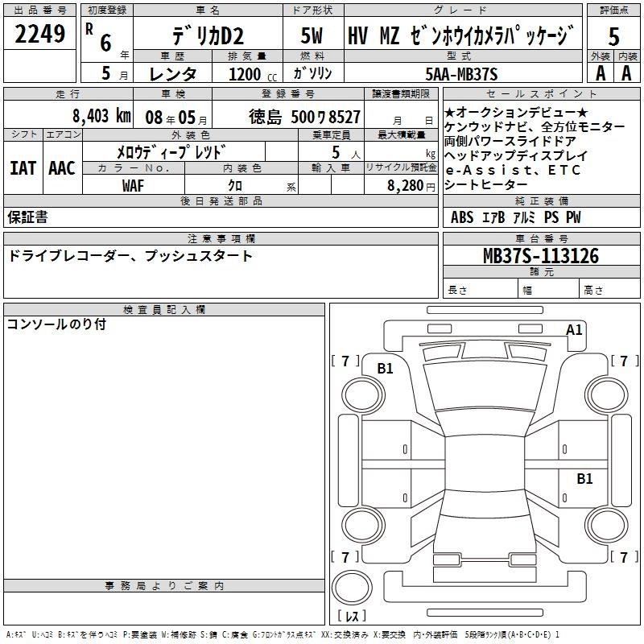The height and width of the screenshot is (644, 644).
Task: Click the 幅 dimension field
Action: click(x=548, y=289)
